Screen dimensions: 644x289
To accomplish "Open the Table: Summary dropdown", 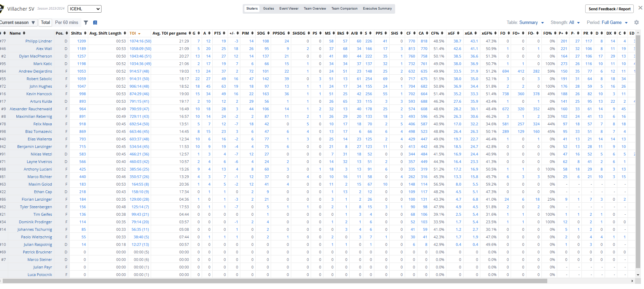I will [x=525, y=23].
